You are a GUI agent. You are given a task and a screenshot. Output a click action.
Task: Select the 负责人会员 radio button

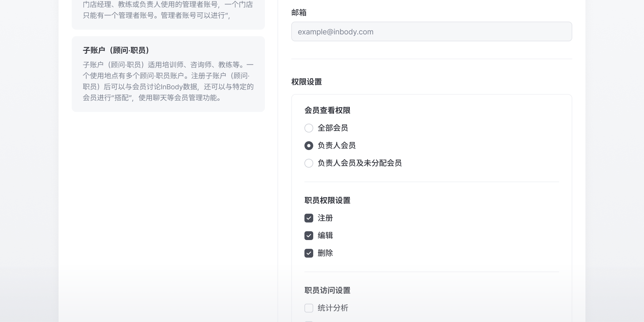[309, 146]
